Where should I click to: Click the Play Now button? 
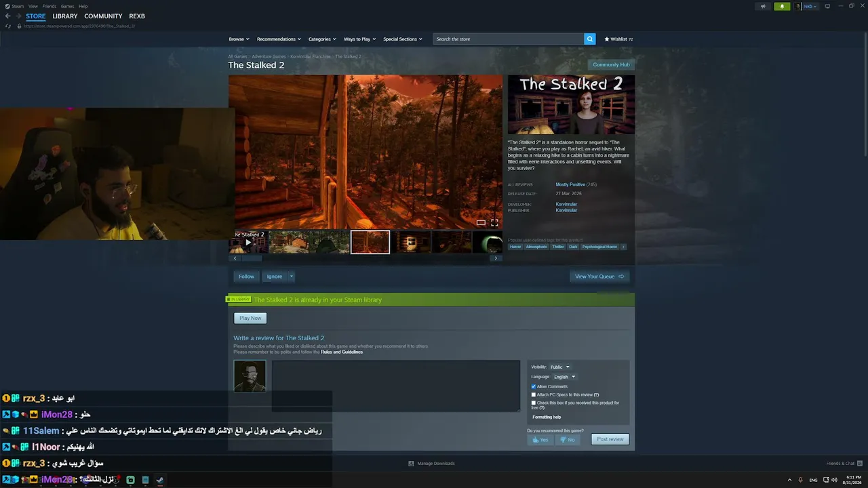click(x=250, y=318)
